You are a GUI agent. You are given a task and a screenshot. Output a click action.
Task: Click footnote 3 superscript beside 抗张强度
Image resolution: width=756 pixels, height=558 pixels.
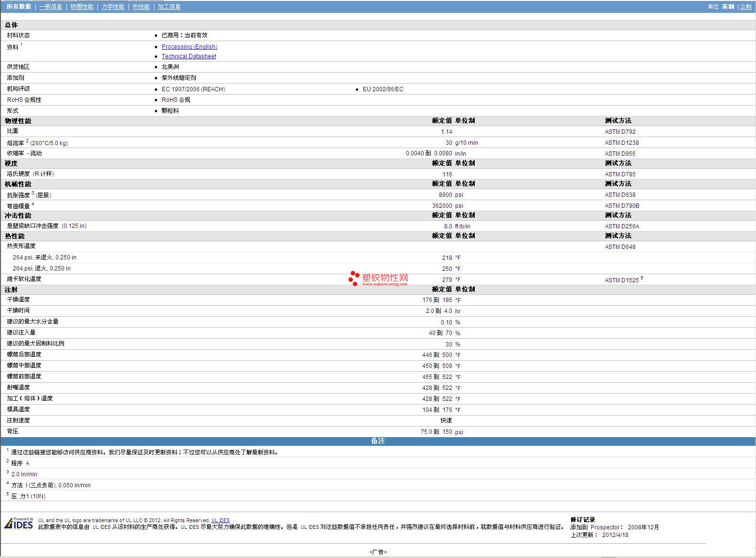coord(33,193)
